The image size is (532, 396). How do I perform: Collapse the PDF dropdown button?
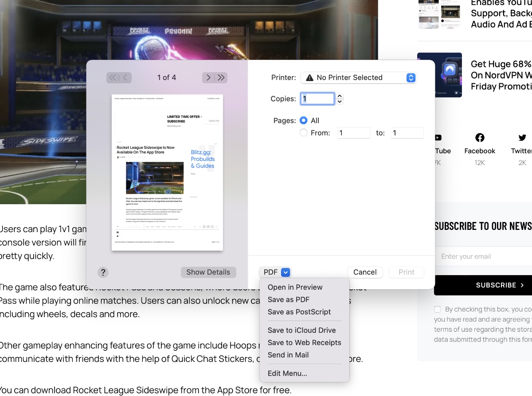[275, 272]
